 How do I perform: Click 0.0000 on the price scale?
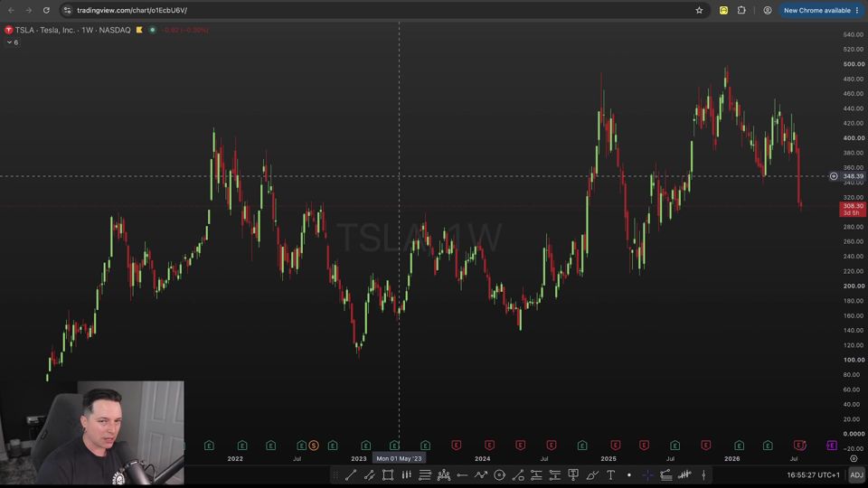pyautogui.click(x=854, y=434)
